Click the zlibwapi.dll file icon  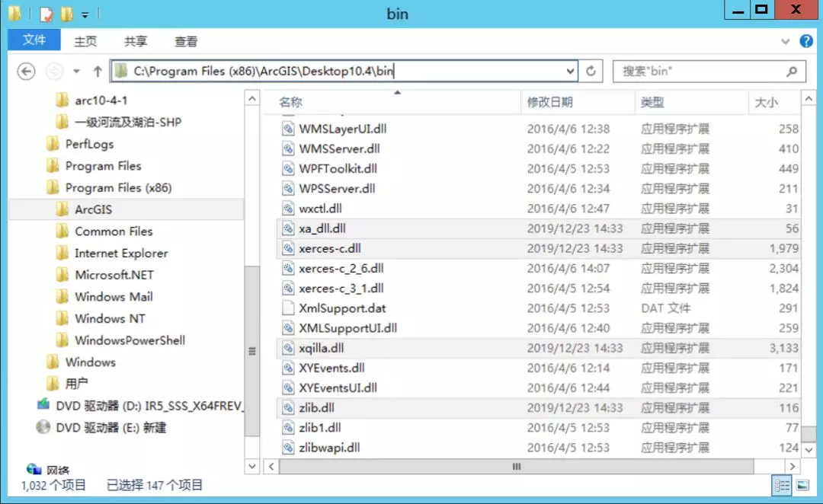tap(287, 448)
